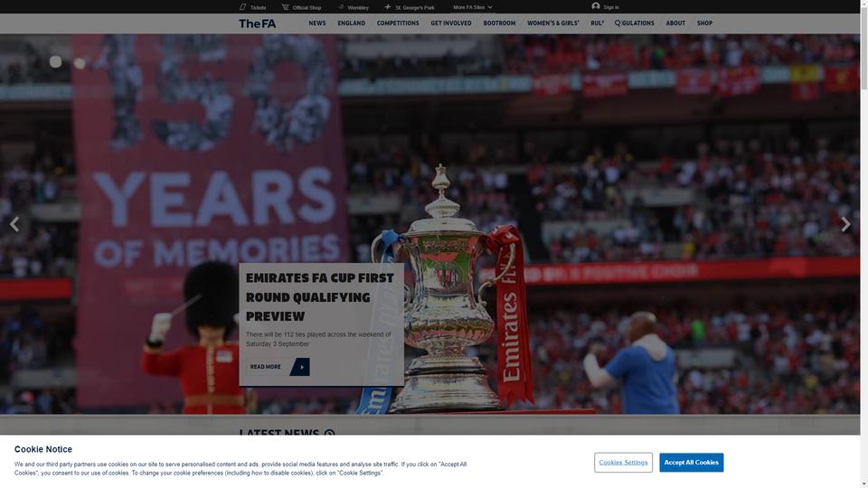Viewport: 868px width, 488px height.
Task: Click the Cookie Notice heading text
Action: pyautogui.click(x=43, y=449)
